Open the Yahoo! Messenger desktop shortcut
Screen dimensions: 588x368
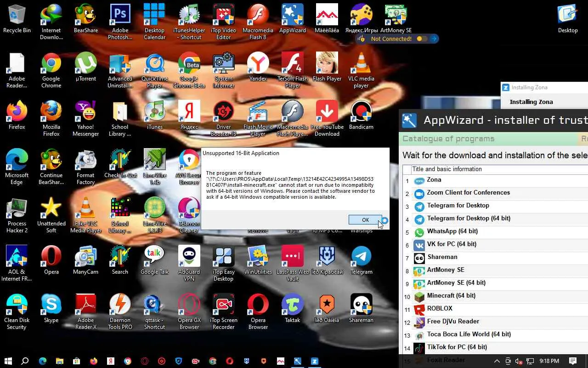pyautogui.click(x=86, y=119)
